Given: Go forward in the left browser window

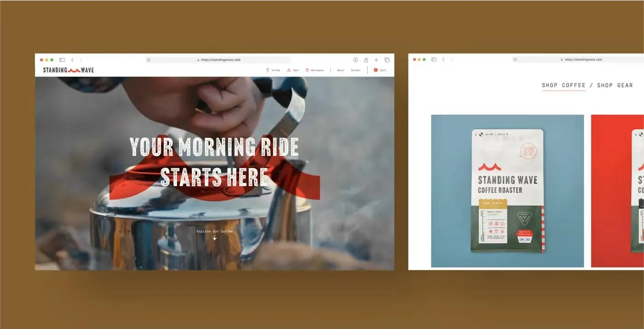Looking at the screenshot, I should pos(81,60).
